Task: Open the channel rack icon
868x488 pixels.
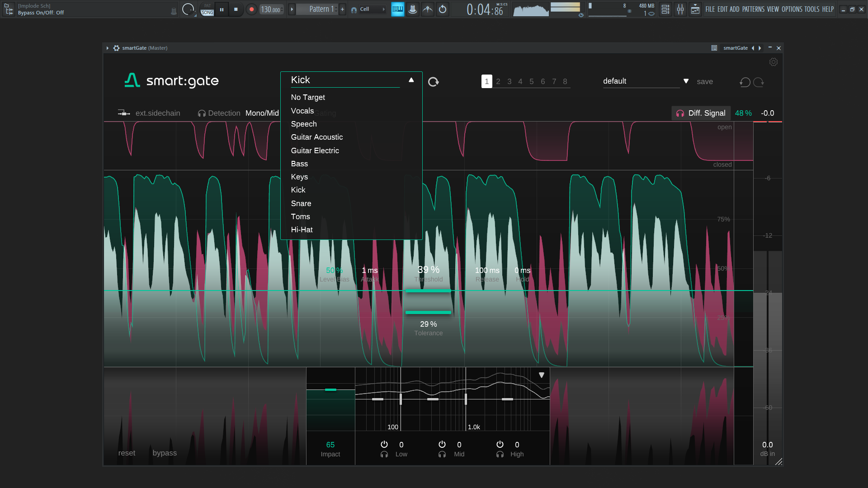Action: (x=665, y=9)
